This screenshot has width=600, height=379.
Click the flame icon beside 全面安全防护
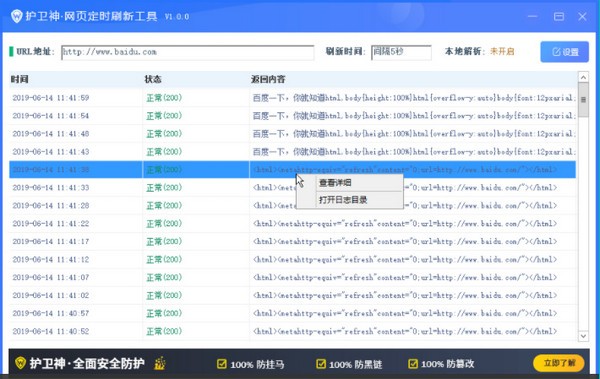point(160,363)
